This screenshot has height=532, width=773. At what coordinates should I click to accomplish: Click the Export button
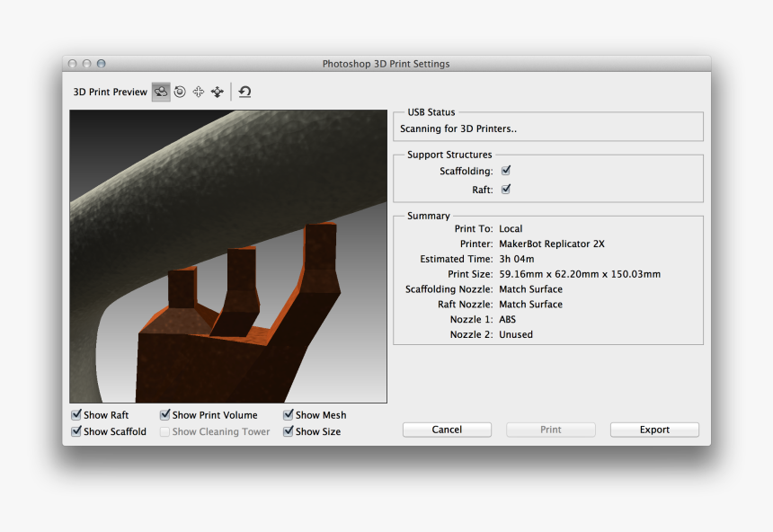coord(653,429)
